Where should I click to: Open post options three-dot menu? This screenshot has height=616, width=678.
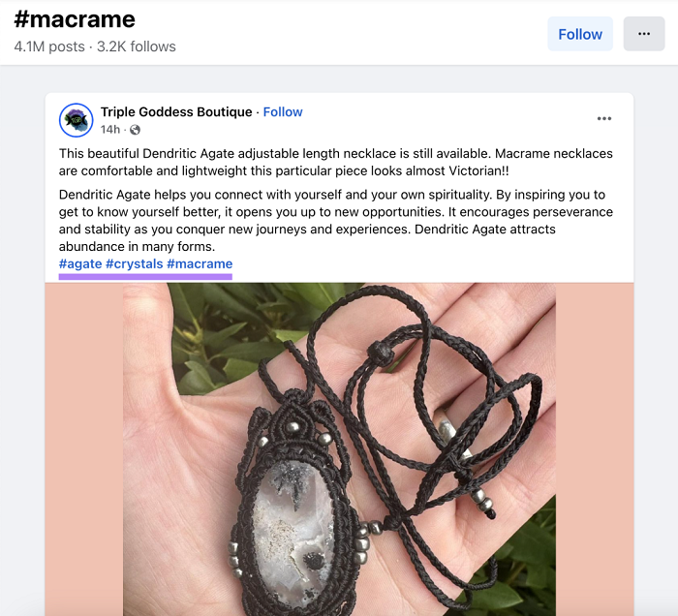[x=604, y=118]
